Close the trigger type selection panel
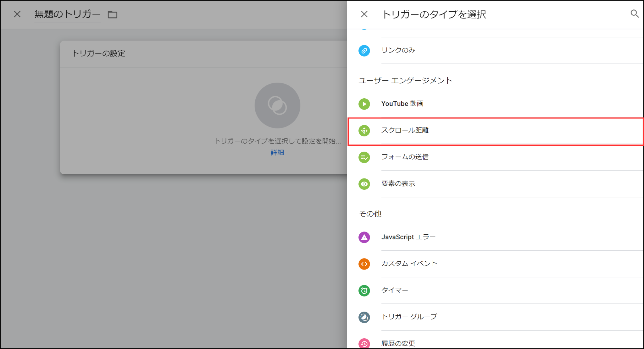 click(x=364, y=14)
